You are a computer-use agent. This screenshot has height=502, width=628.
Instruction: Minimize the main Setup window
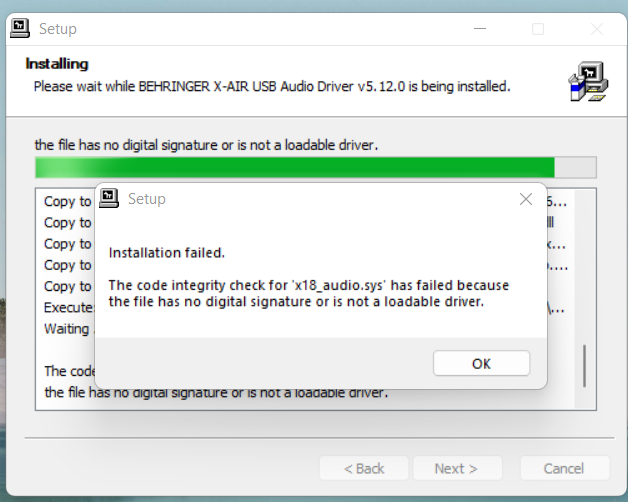tap(479, 29)
